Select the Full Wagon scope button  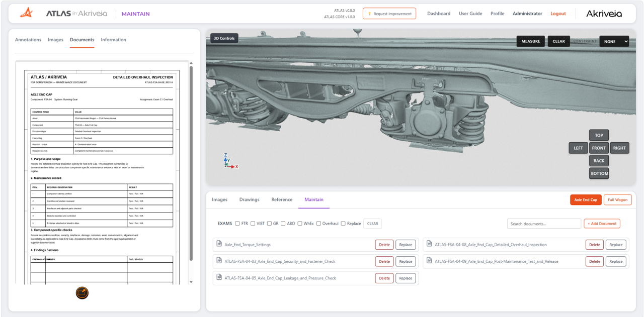click(x=617, y=200)
